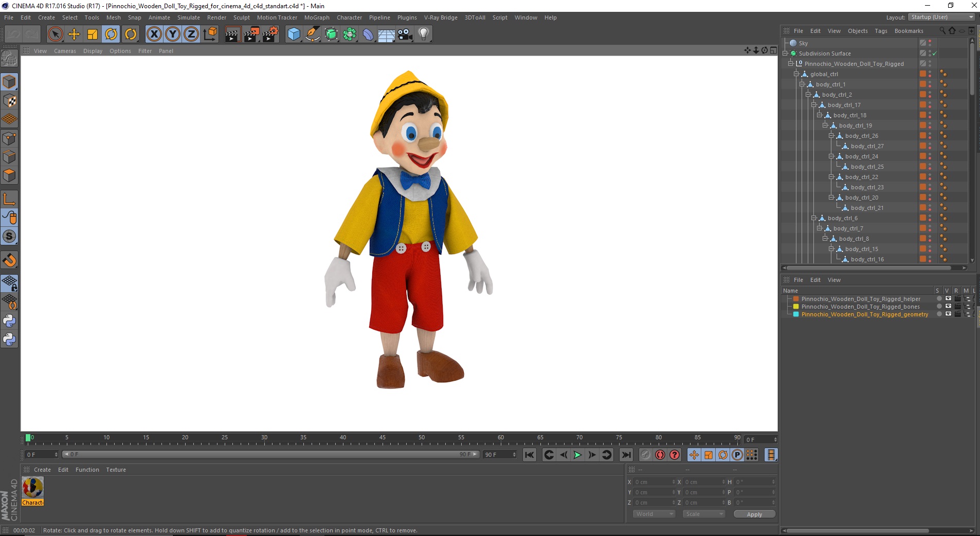This screenshot has width=980, height=536.
Task: Activate the Scale tool
Action: pos(93,34)
